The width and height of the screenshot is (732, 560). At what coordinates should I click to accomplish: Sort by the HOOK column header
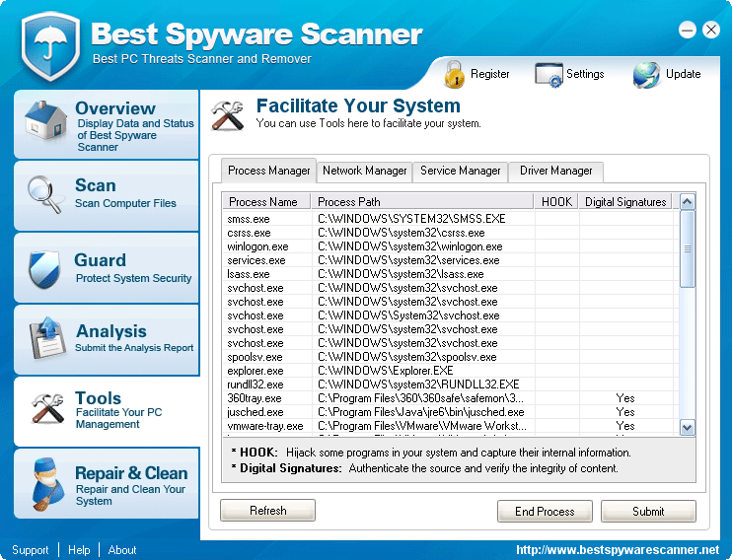click(x=556, y=201)
